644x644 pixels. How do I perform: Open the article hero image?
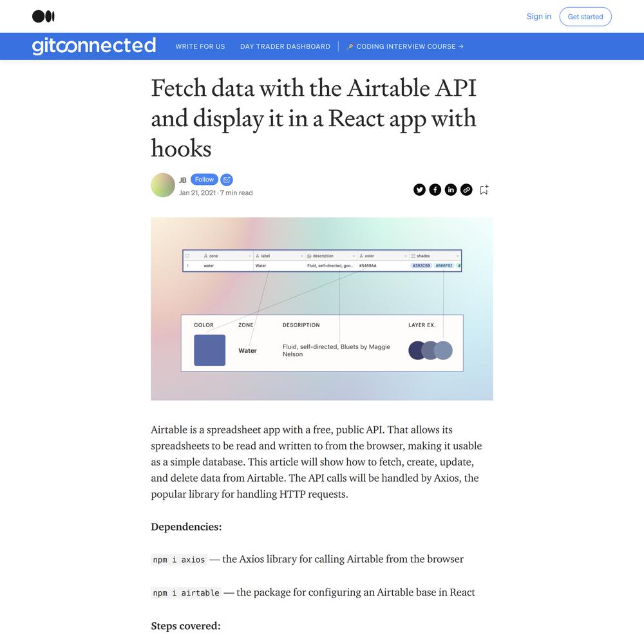tap(322, 309)
